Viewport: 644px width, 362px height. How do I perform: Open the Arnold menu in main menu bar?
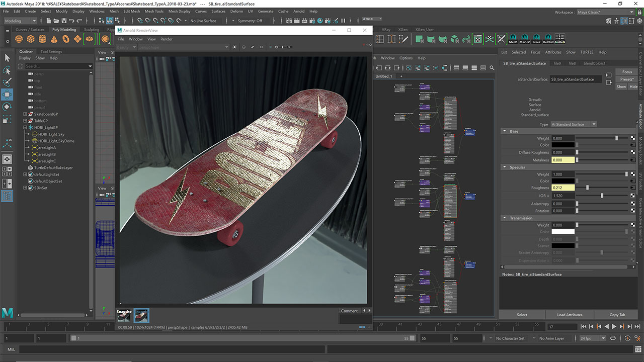(x=299, y=11)
